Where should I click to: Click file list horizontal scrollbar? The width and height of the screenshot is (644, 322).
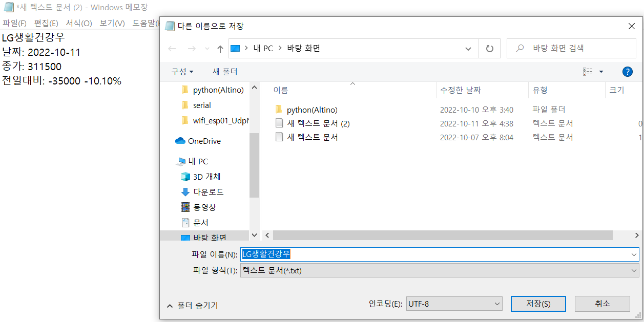(443, 235)
